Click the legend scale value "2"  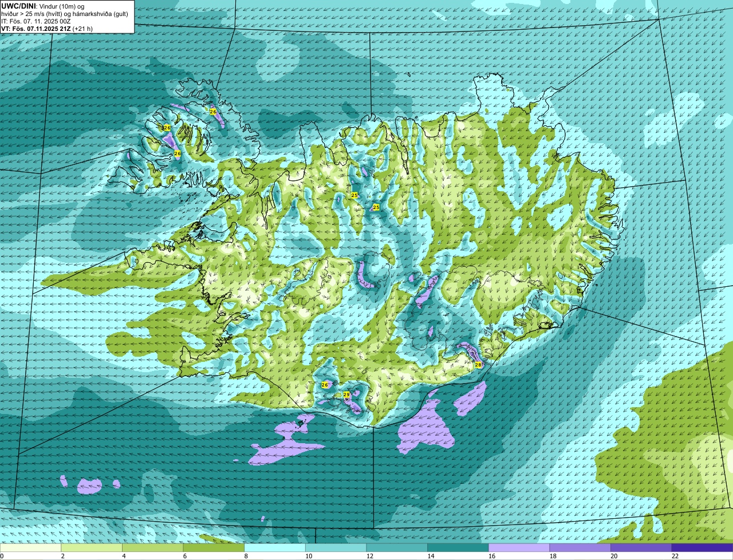point(62,556)
